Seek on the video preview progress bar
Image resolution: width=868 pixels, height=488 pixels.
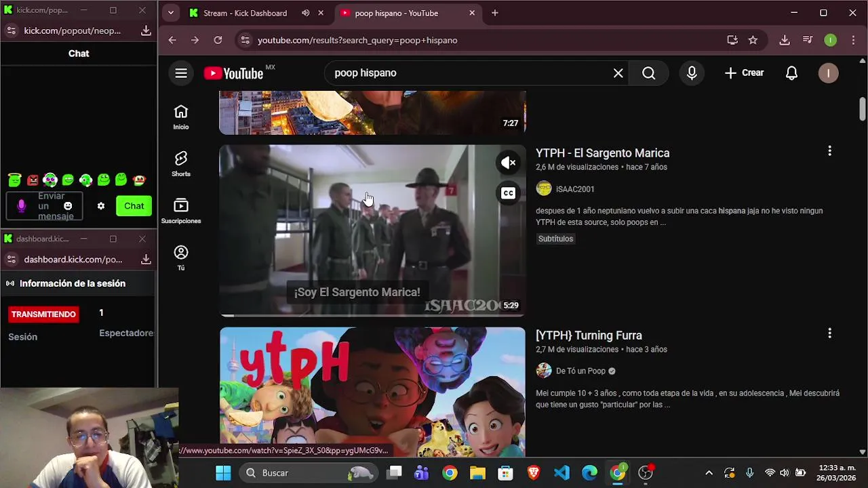pos(372,315)
